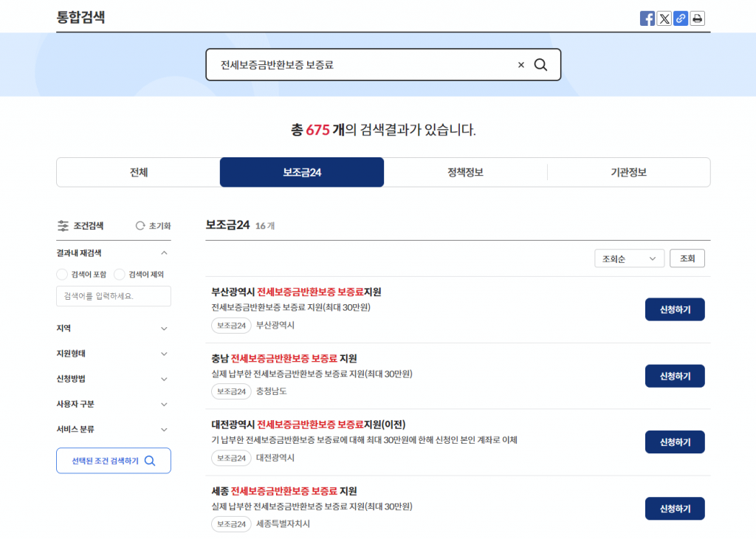The image size is (756, 539).
Task: Share page via Facebook icon
Action: (647, 19)
